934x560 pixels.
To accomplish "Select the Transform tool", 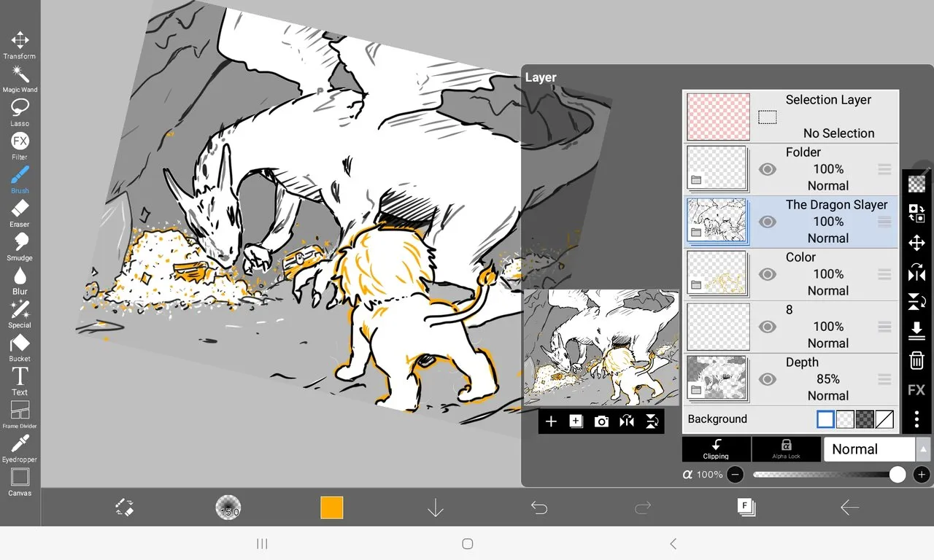I will point(20,44).
